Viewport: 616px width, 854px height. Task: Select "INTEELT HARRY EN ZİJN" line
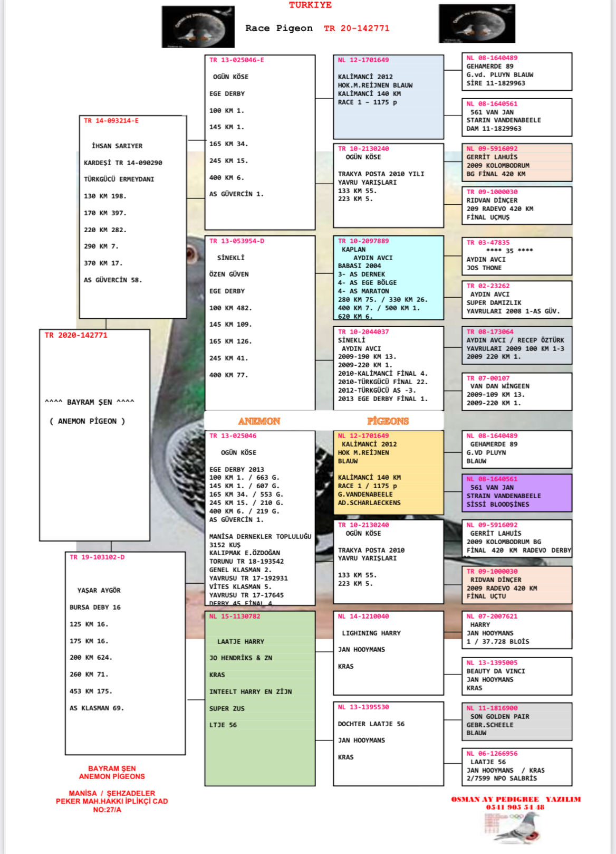[x=251, y=691]
